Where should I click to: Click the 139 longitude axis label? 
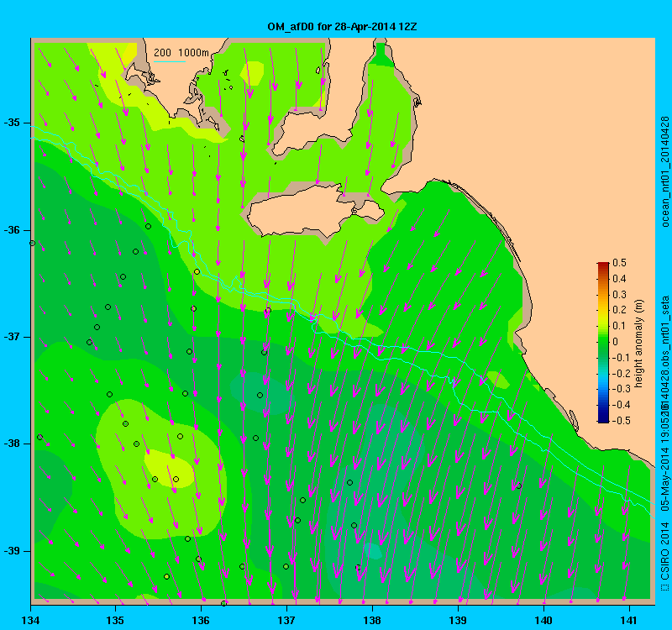[x=458, y=620]
